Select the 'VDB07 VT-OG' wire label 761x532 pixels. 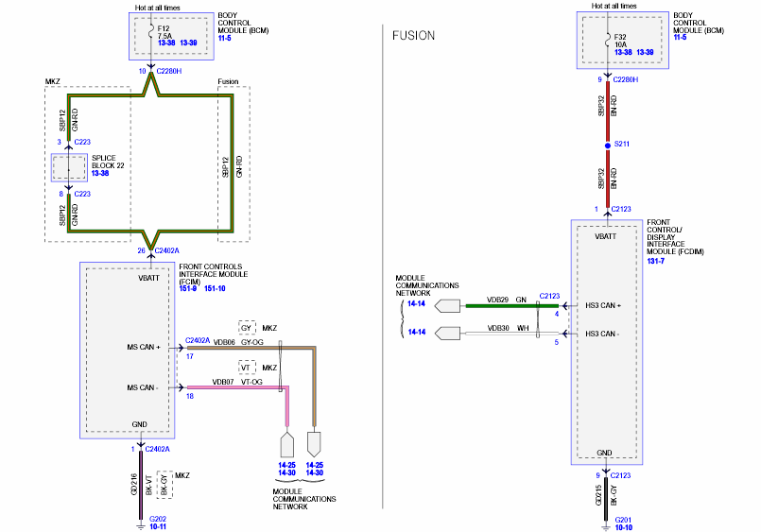pos(237,382)
